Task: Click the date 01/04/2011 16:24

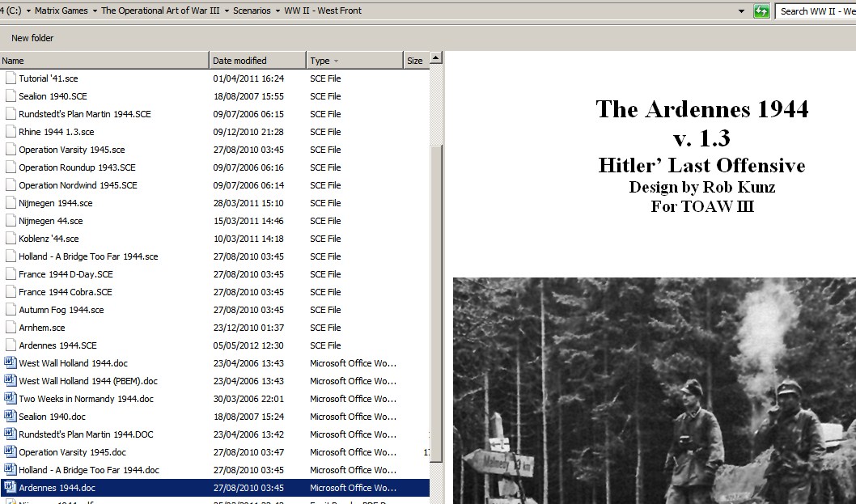Action: pos(248,78)
